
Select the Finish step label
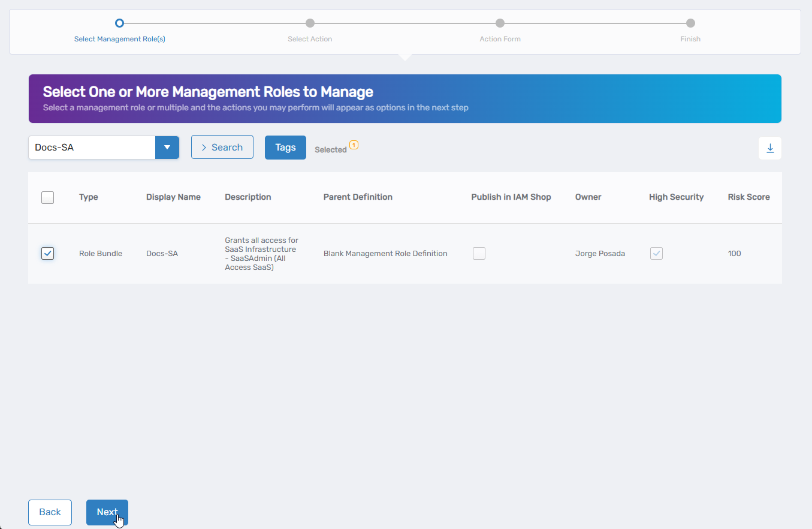click(690, 38)
